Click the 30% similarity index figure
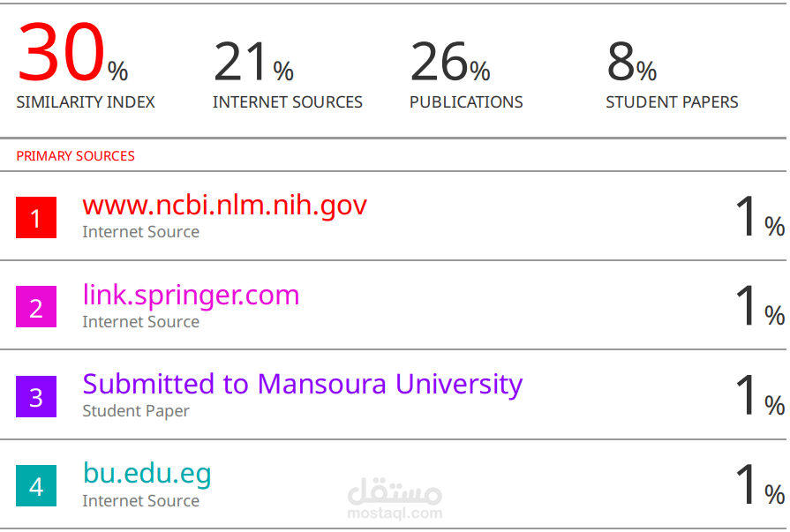Viewport: 790px width, 532px height. coord(72,56)
